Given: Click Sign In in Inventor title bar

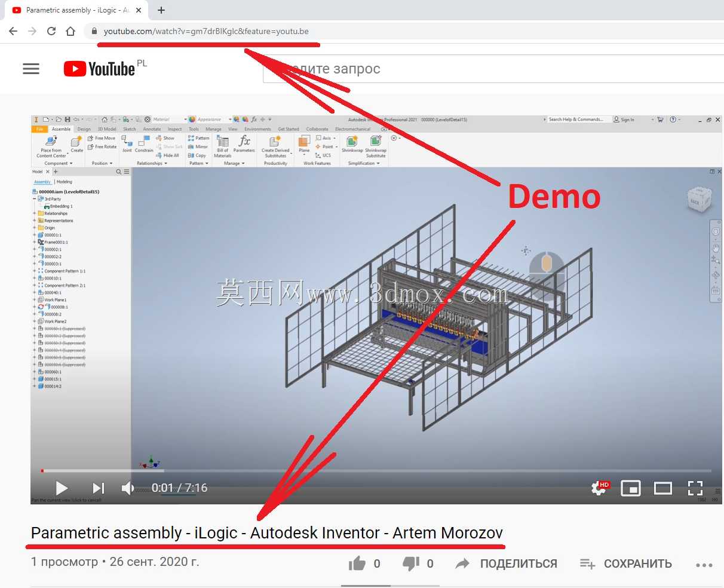Looking at the screenshot, I should tap(624, 120).
